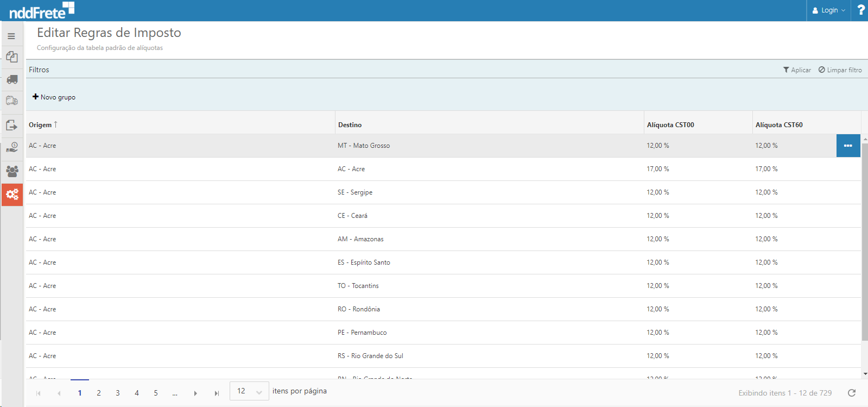Image resolution: width=868 pixels, height=407 pixels.
Task: Apply the filter with Aplicar
Action: pos(797,70)
